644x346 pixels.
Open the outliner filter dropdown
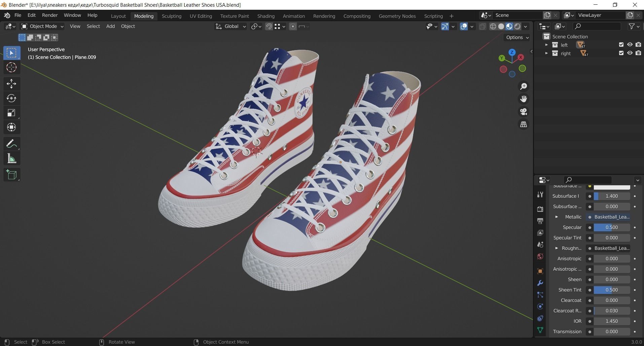tap(634, 26)
